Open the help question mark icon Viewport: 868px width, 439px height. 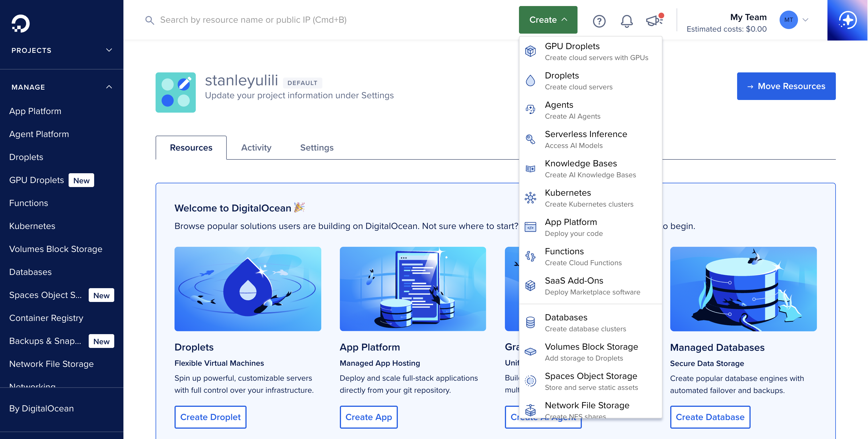[599, 21]
